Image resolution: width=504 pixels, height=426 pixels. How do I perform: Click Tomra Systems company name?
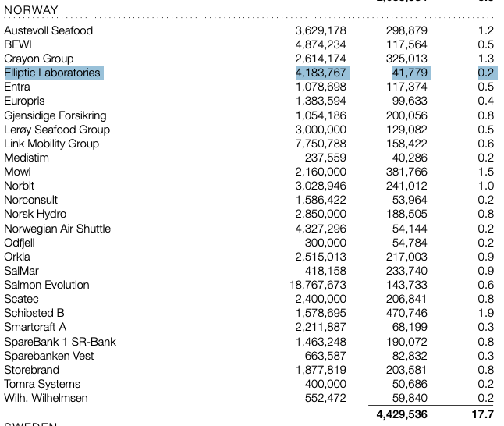(42, 384)
